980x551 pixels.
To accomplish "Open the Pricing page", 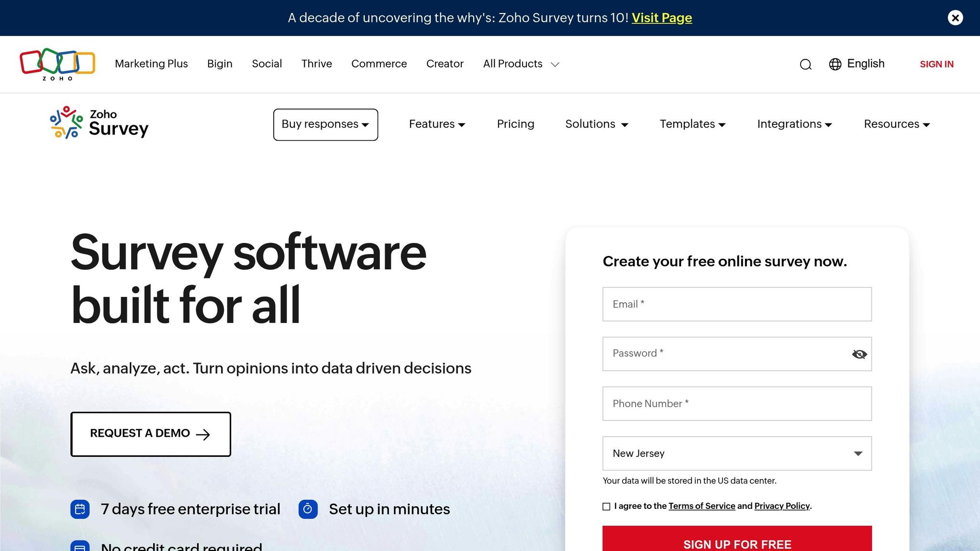I will (515, 124).
